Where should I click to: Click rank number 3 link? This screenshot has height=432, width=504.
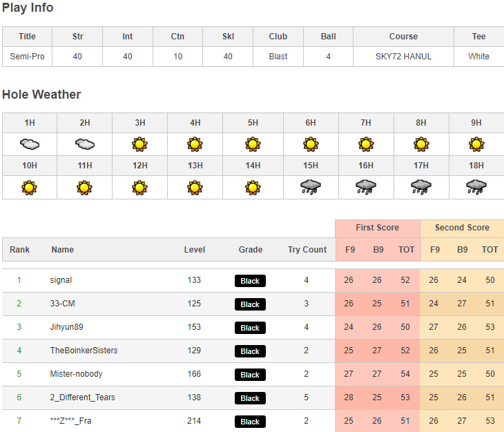(x=19, y=327)
